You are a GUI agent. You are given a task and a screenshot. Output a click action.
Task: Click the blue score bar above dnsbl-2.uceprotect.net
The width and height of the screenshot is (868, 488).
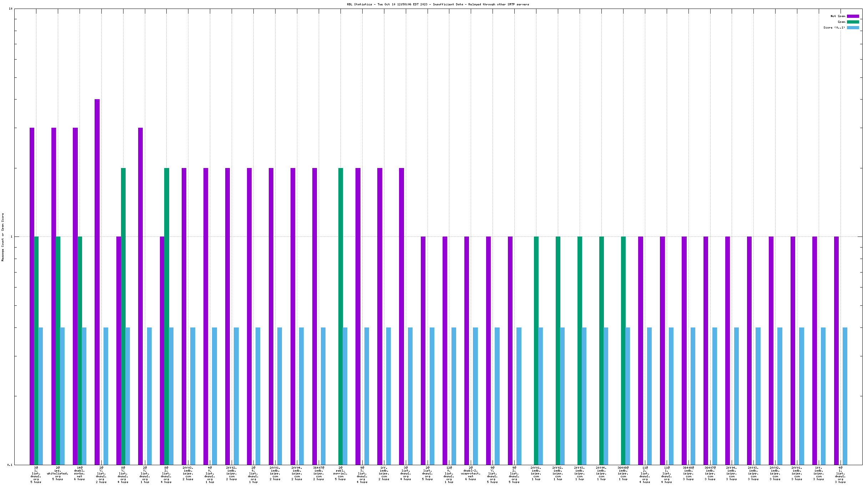pos(475,396)
